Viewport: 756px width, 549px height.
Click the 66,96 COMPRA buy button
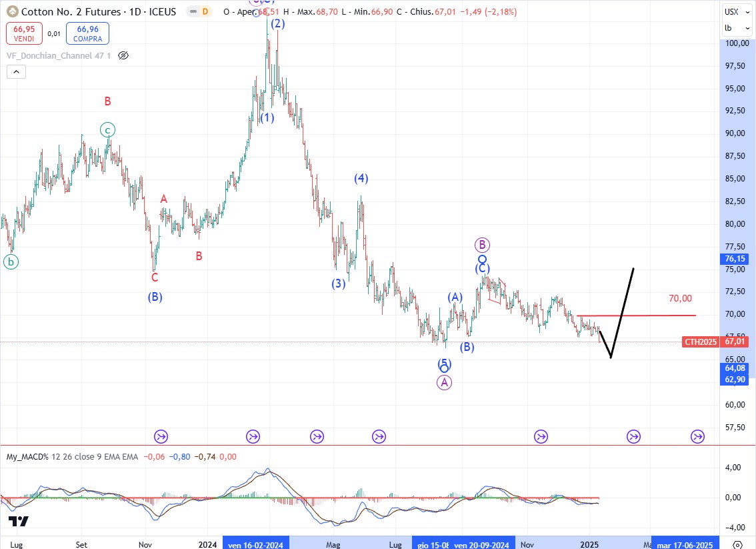click(x=87, y=33)
